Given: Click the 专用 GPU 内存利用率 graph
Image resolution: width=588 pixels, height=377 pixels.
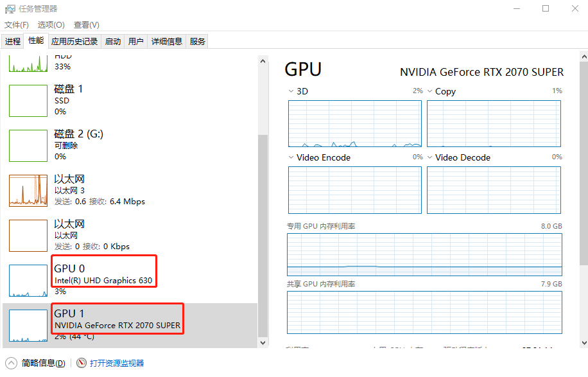Looking at the screenshot, I should click(x=424, y=255).
